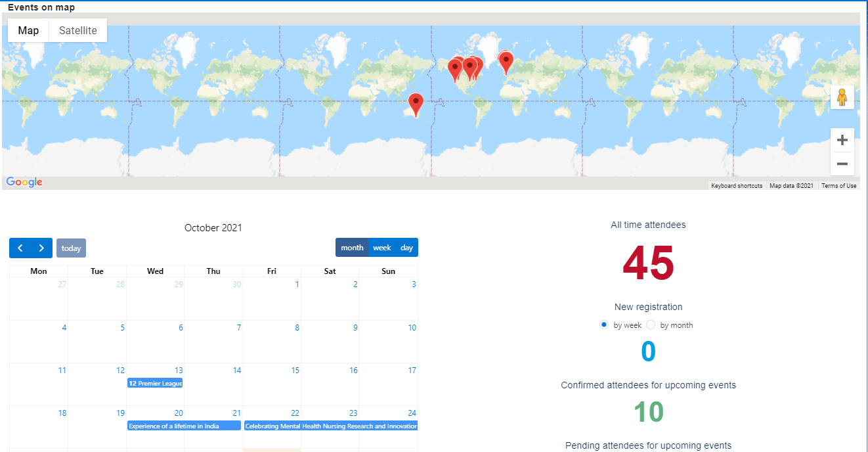Viewport: 868px width, 452px height.
Task: Zoom in on the map
Action: (x=842, y=140)
